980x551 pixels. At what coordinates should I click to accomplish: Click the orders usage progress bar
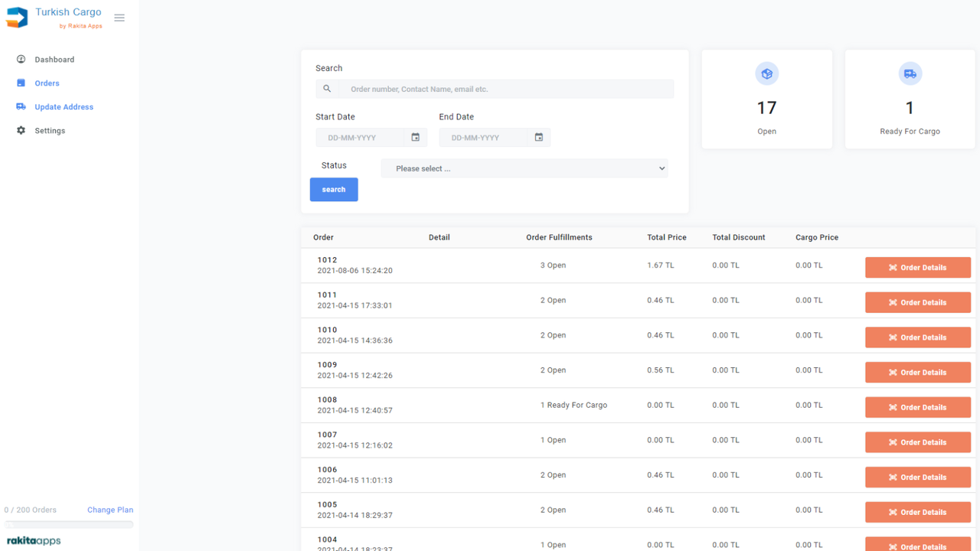[x=69, y=524]
